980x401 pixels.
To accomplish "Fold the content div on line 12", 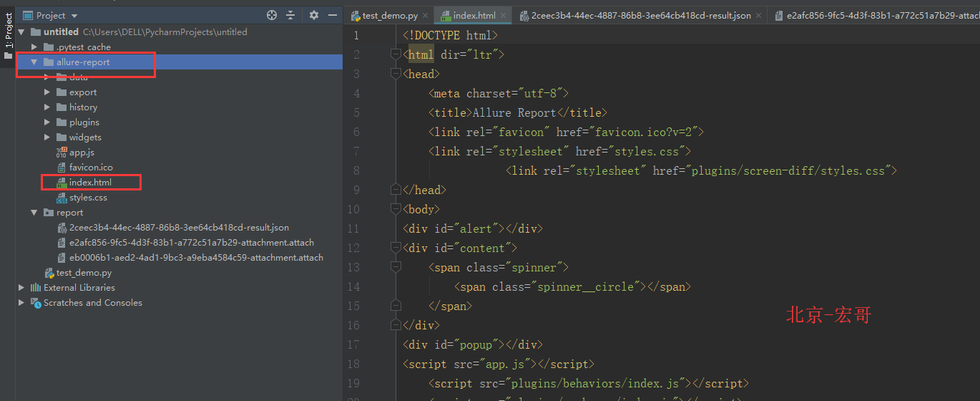I will [396, 248].
